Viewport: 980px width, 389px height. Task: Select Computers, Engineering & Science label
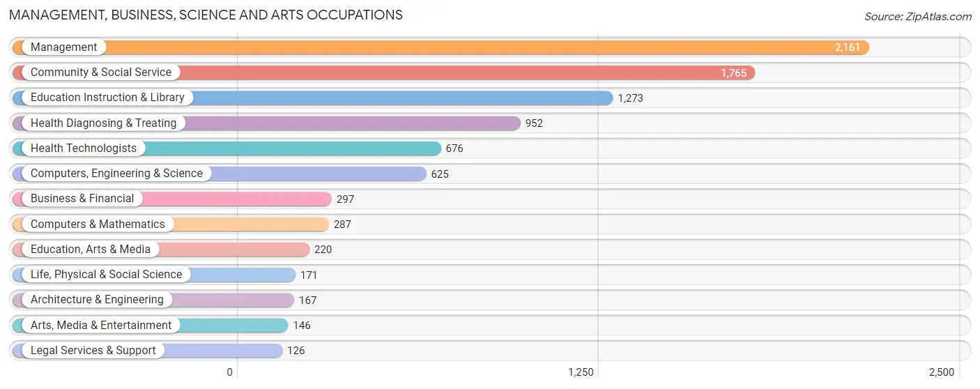pyautogui.click(x=116, y=174)
